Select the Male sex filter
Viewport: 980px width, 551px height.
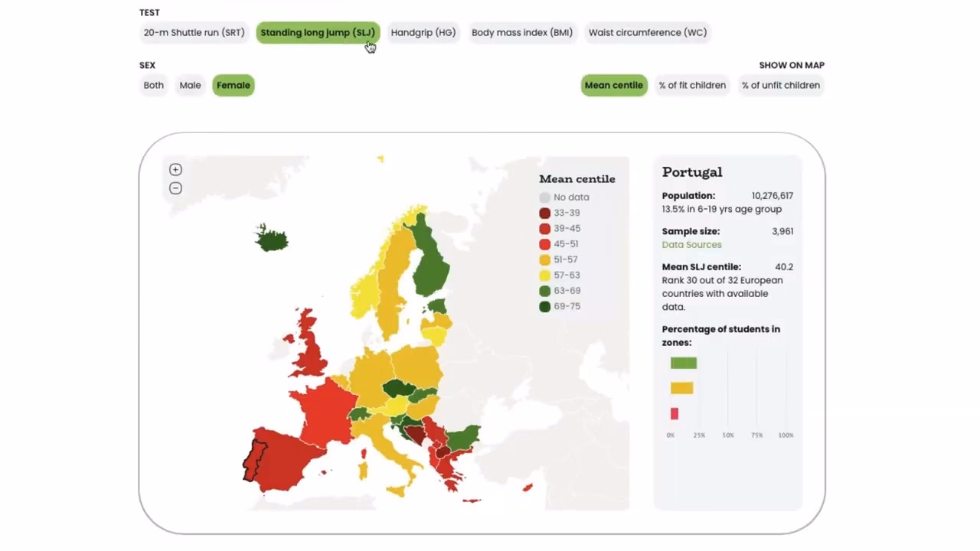pyautogui.click(x=190, y=85)
